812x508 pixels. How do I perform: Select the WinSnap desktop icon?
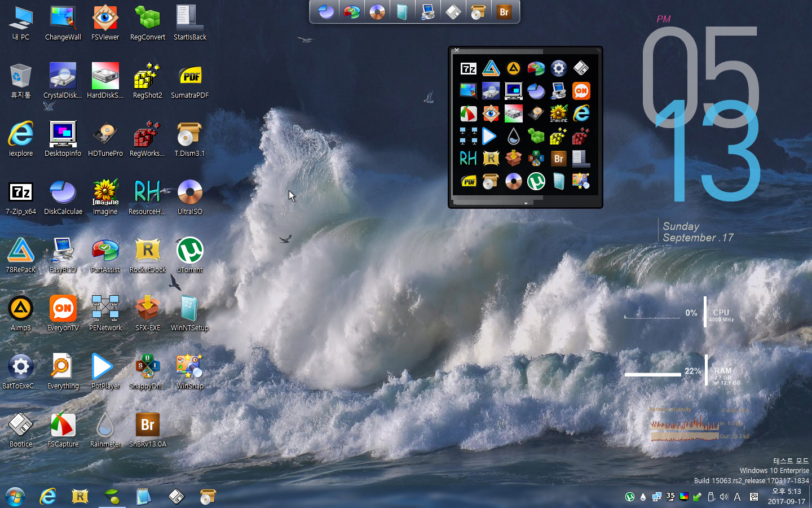(x=190, y=372)
